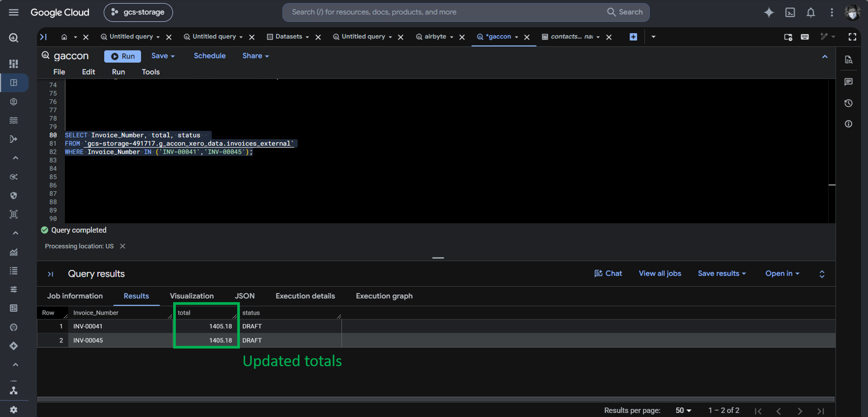Viewport: 868px width, 417px height.
Task: Open query history clock icon in right panel
Action: pyautogui.click(x=849, y=103)
